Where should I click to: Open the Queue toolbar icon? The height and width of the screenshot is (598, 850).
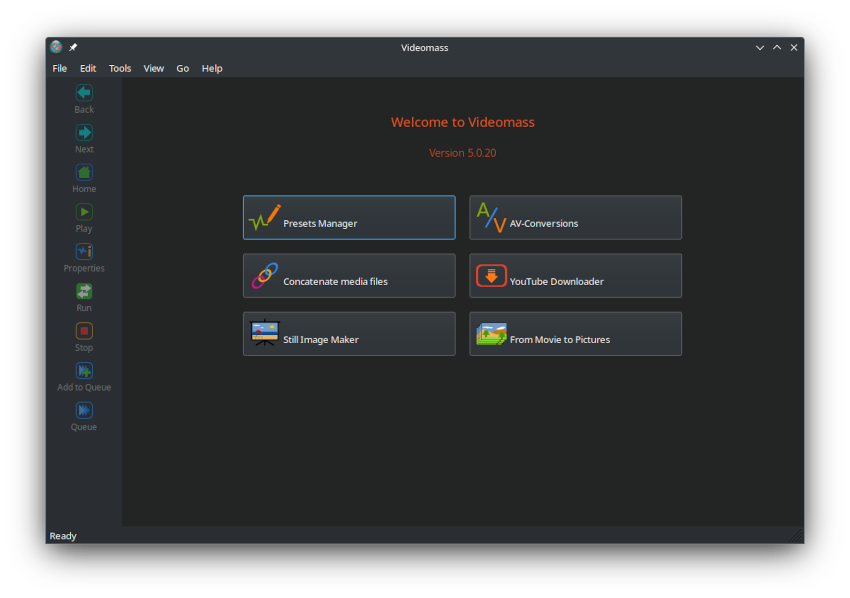[84, 410]
